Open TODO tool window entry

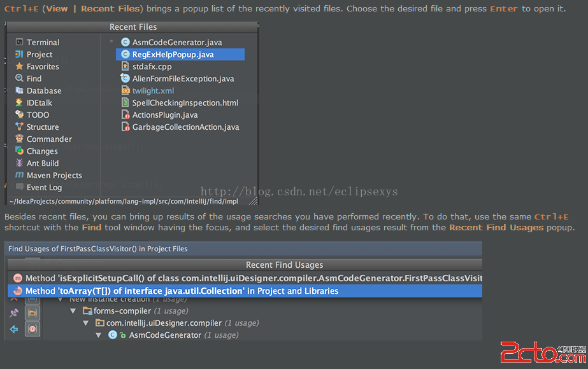click(x=32, y=115)
